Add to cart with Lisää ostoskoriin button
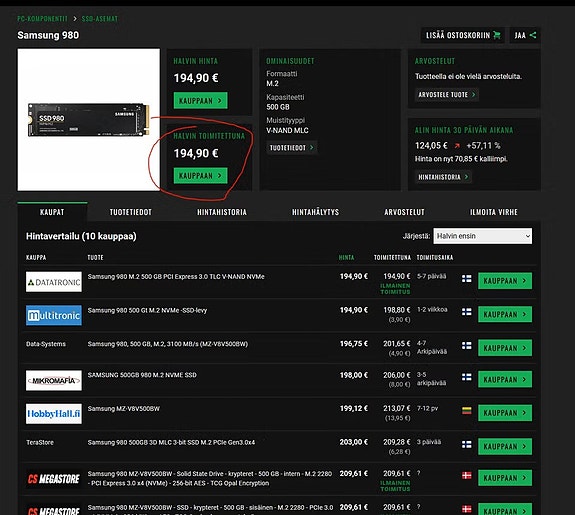Viewport: 575px width, 515px height. (x=463, y=35)
